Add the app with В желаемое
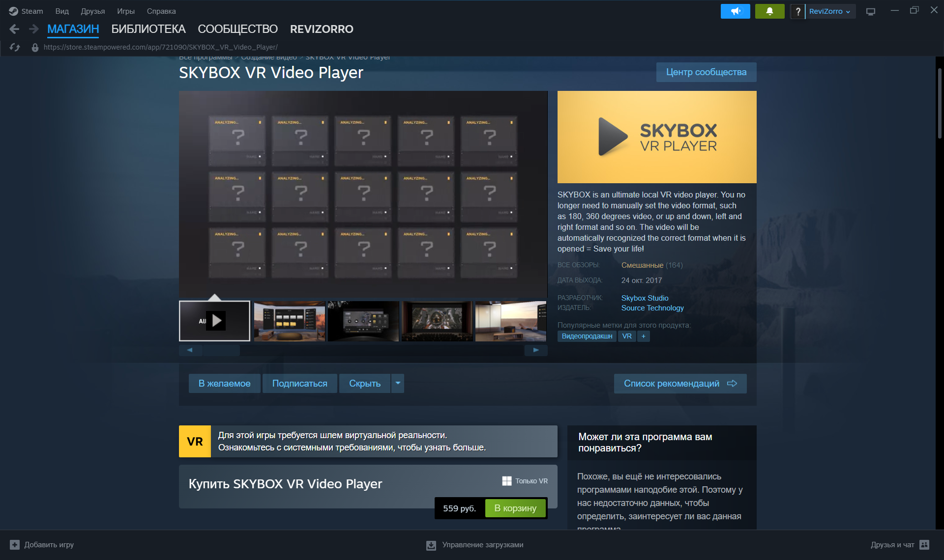944x560 pixels. 224,383
